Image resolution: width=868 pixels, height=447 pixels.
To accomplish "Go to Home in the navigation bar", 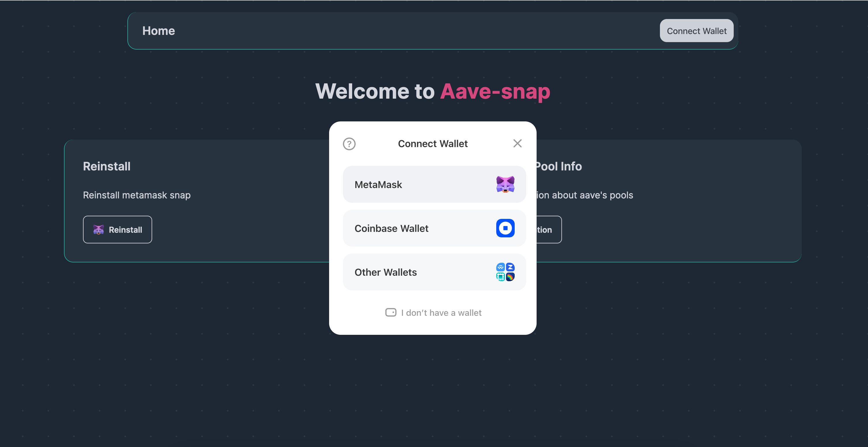I will (x=158, y=31).
